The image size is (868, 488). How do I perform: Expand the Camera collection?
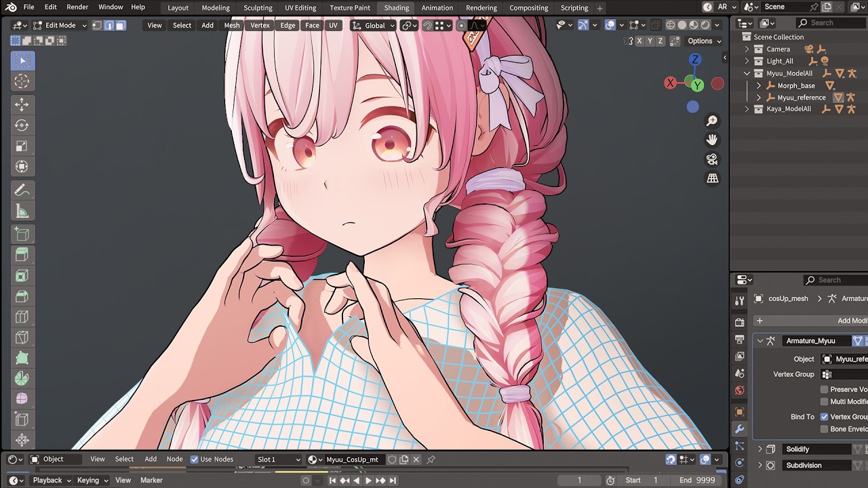pos(747,49)
